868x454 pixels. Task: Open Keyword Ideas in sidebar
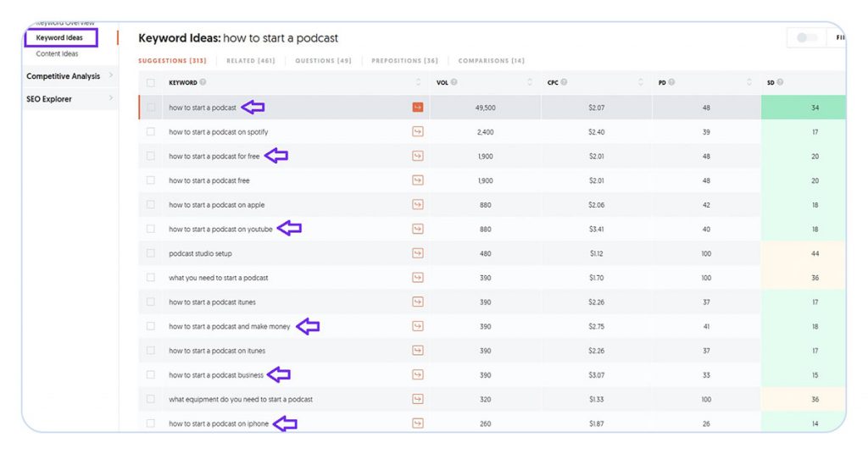click(x=61, y=37)
